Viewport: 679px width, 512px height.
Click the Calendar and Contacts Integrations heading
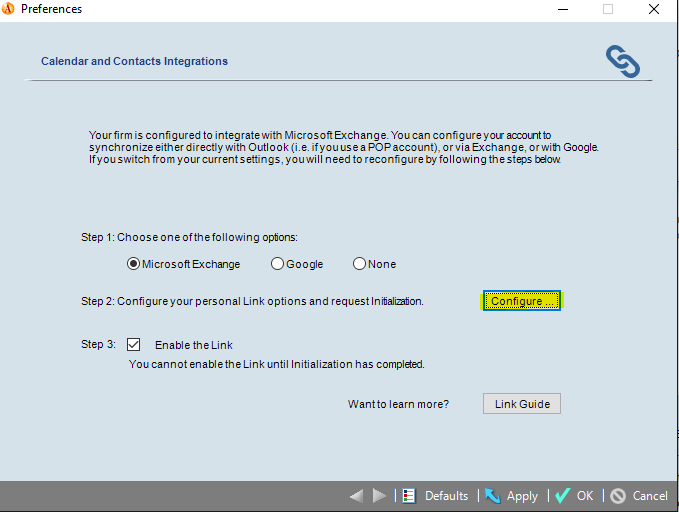[x=134, y=61]
